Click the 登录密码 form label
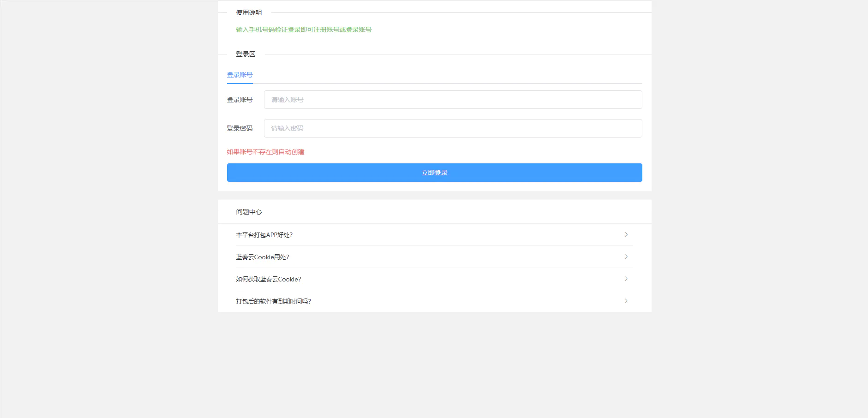The height and width of the screenshot is (418, 868). coord(239,128)
